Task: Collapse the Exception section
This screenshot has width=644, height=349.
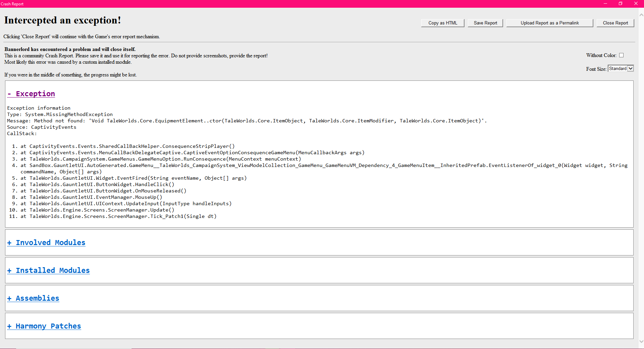Action: click(31, 94)
